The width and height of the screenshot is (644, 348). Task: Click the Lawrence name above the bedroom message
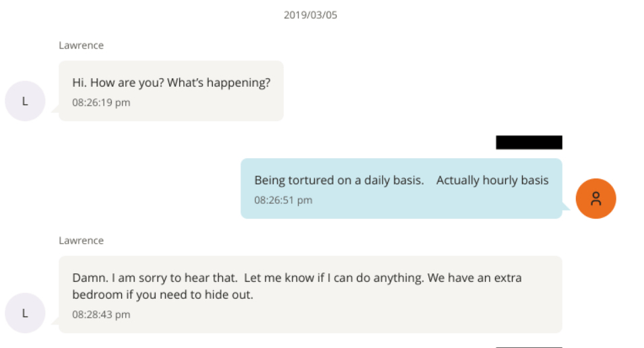click(x=81, y=240)
